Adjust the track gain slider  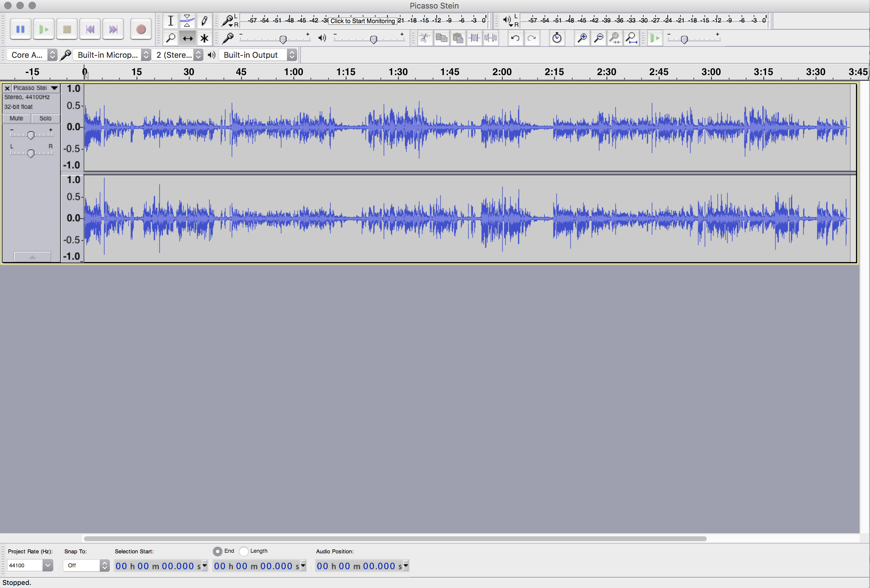point(31,135)
